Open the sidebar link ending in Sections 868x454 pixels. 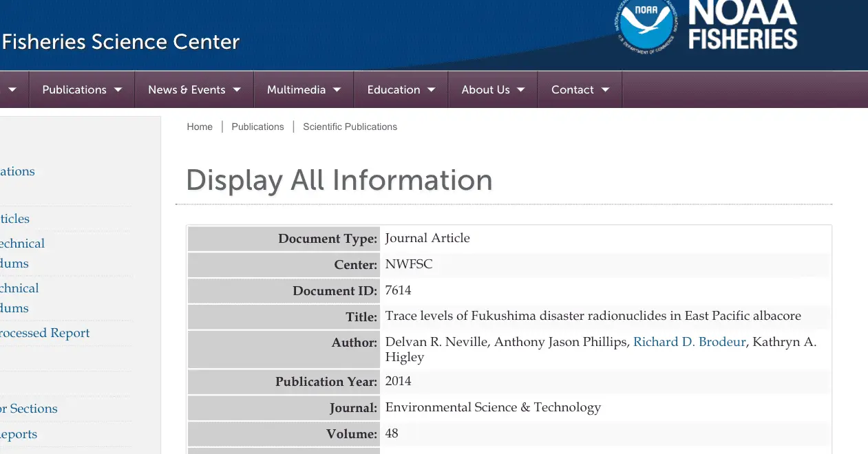click(29, 409)
